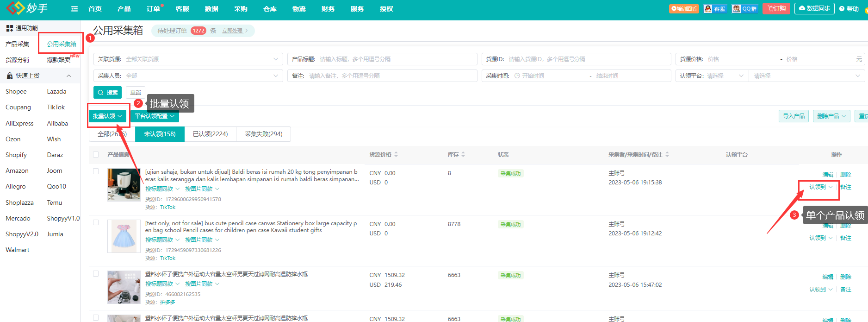Click the 数据同步 cloud sync button
The height and width of the screenshot is (322, 868).
[x=814, y=9]
